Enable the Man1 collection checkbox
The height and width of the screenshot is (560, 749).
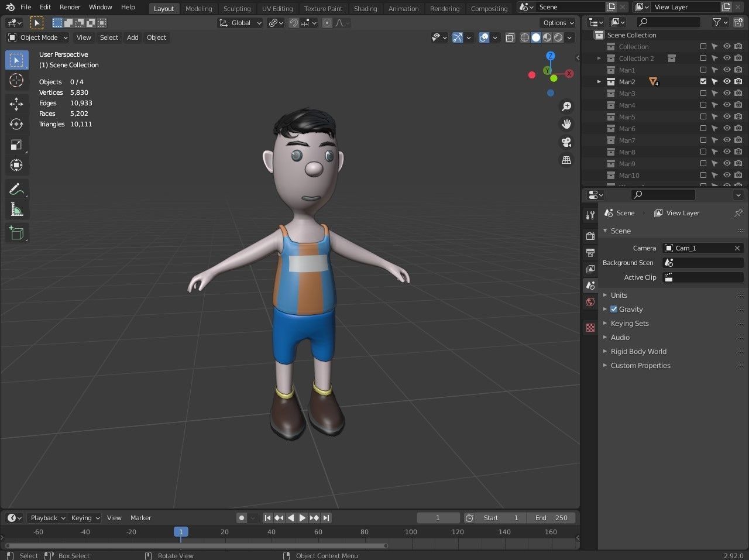[x=703, y=70]
